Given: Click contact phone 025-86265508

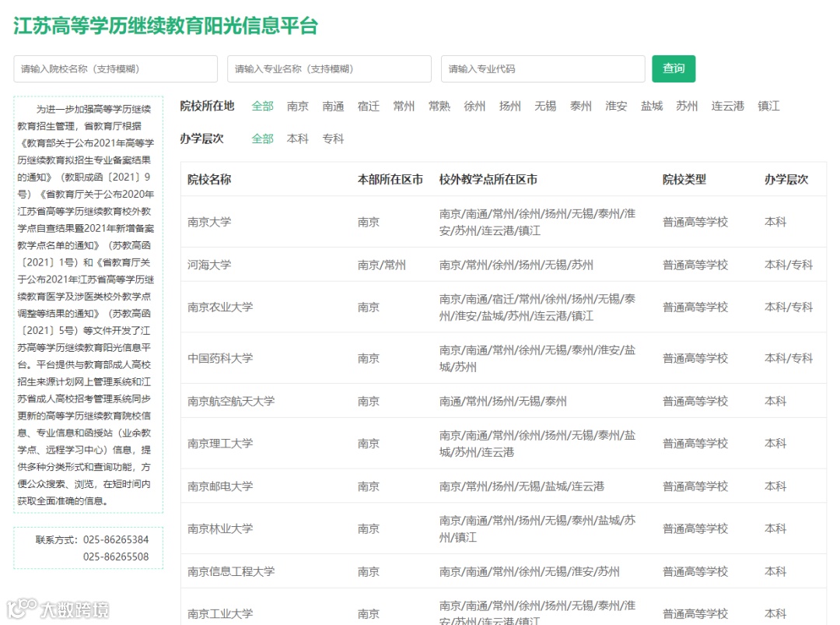Looking at the screenshot, I should click(116, 557).
